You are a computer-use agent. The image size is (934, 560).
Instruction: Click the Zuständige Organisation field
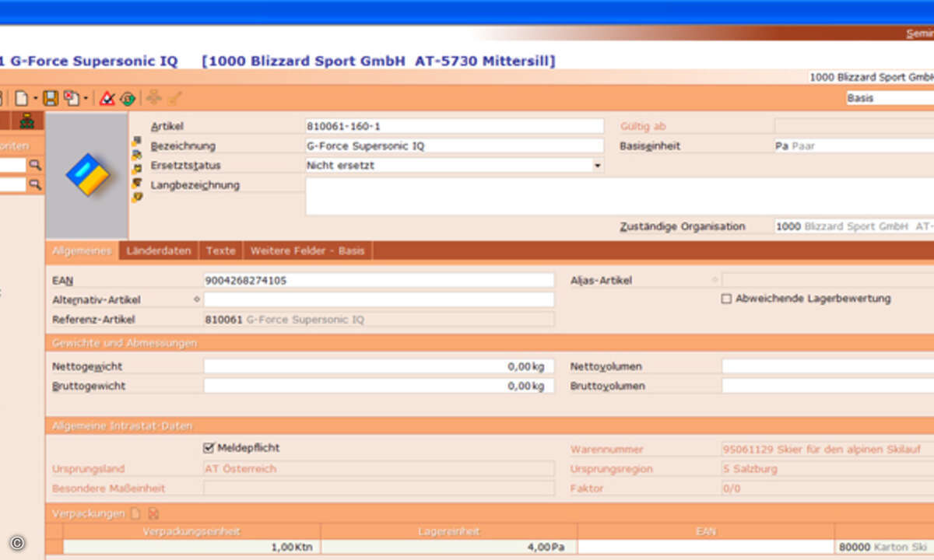pos(854,226)
